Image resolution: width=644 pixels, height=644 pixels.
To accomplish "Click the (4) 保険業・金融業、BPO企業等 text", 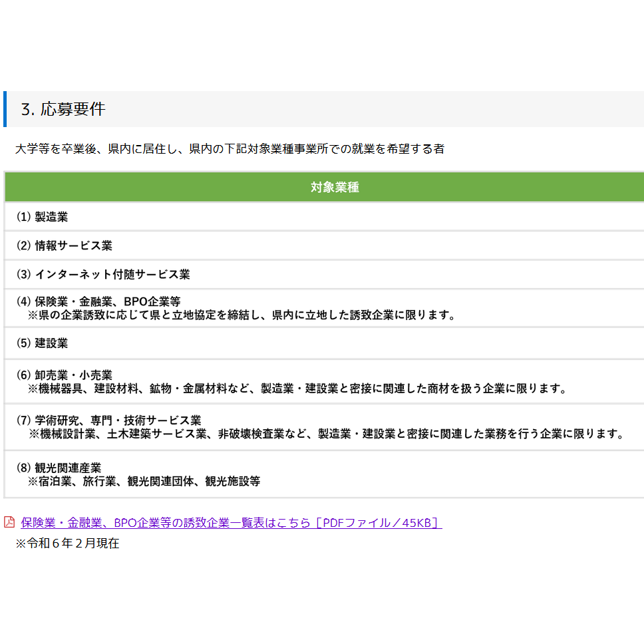I will click(98, 301).
